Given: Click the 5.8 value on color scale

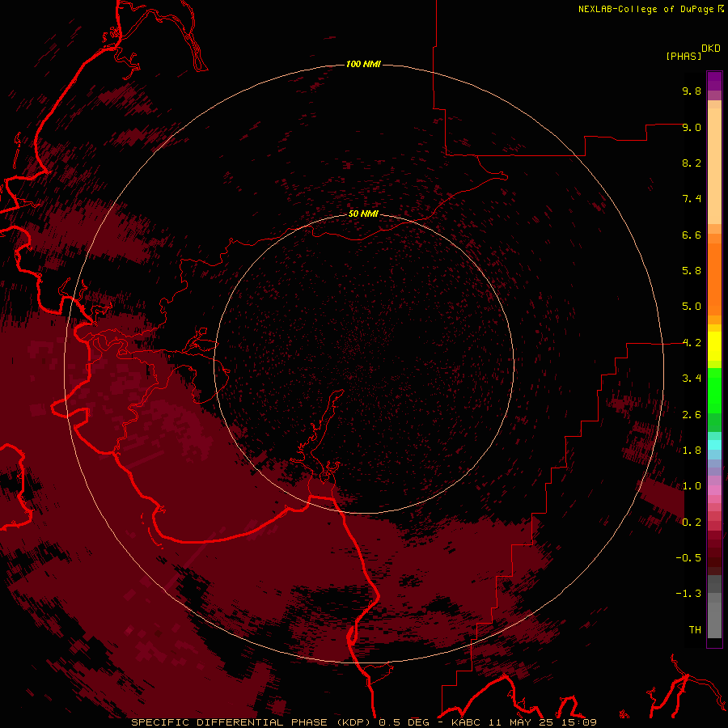Looking at the screenshot, I should [x=692, y=271].
